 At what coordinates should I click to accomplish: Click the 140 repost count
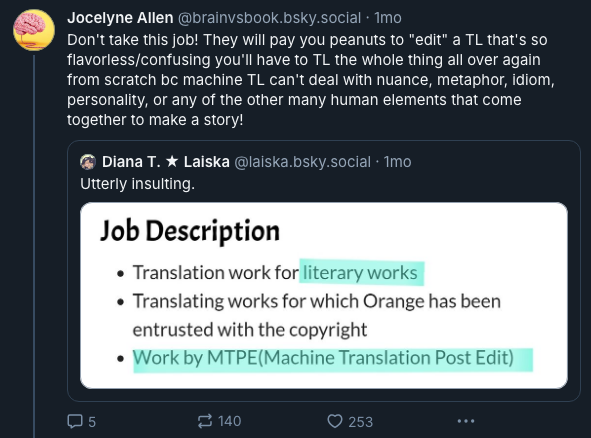[x=230, y=421]
